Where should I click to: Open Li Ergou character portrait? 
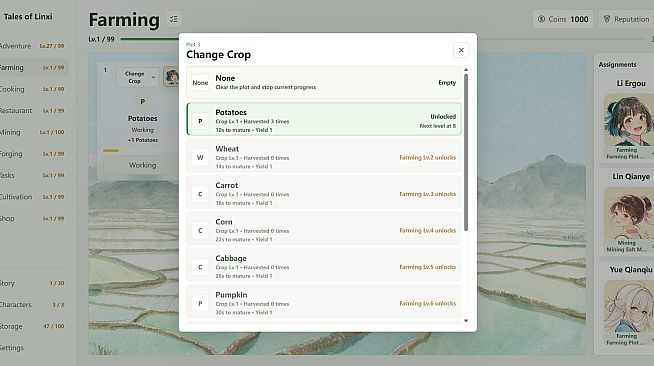click(629, 120)
